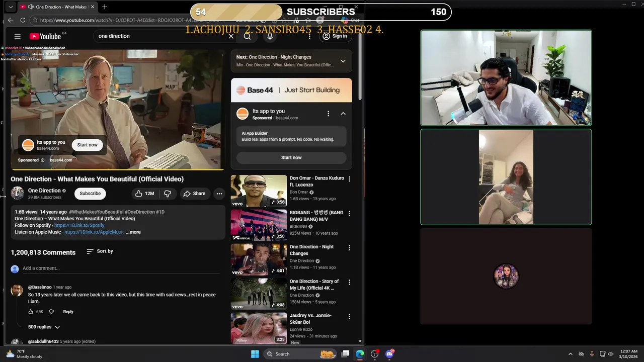Expand the video description with ...more
This screenshot has width=644, height=362.
[x=133, y=232]
